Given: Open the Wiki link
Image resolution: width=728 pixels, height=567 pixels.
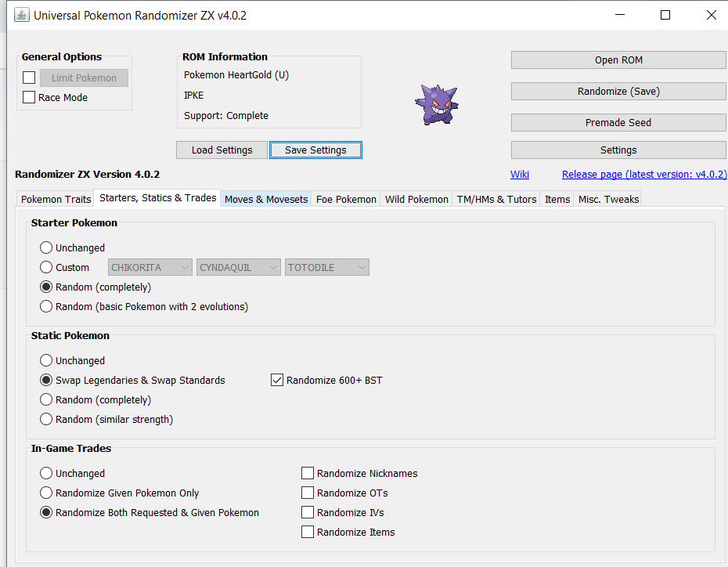Looking at the screenshot, I should click(520, 174).
